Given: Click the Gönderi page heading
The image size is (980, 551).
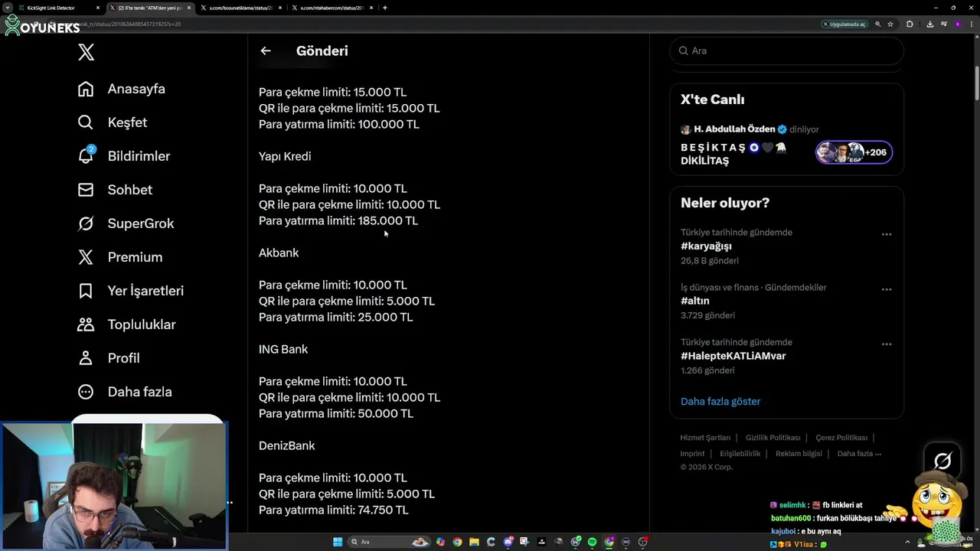Looking at the screenshot, I should point(322,51).
